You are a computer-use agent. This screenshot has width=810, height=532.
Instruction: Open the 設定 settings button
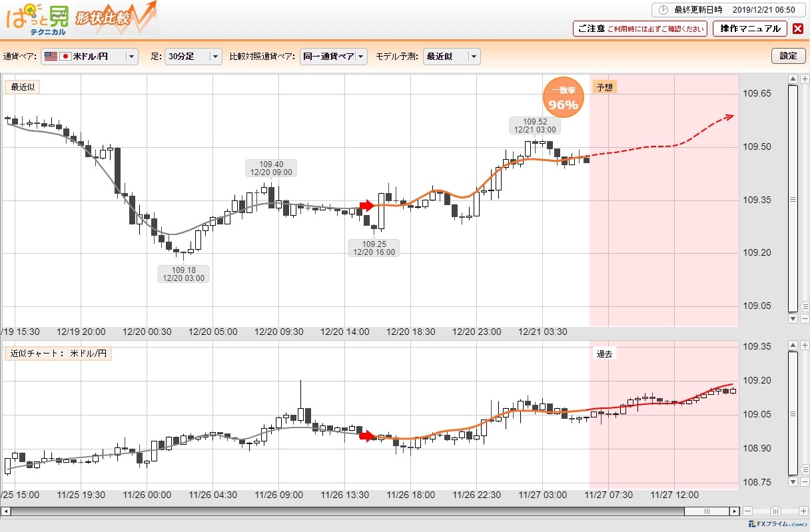[788, 56]
